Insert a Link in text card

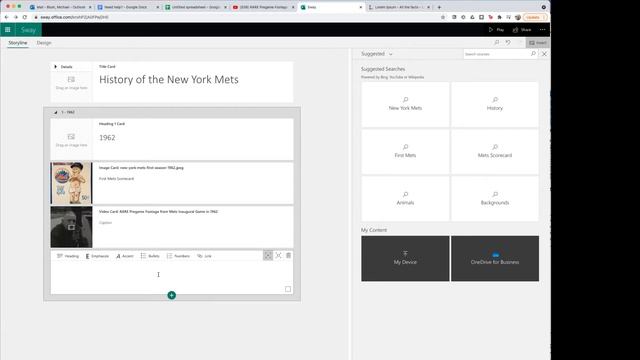click(x=204, y=256)
